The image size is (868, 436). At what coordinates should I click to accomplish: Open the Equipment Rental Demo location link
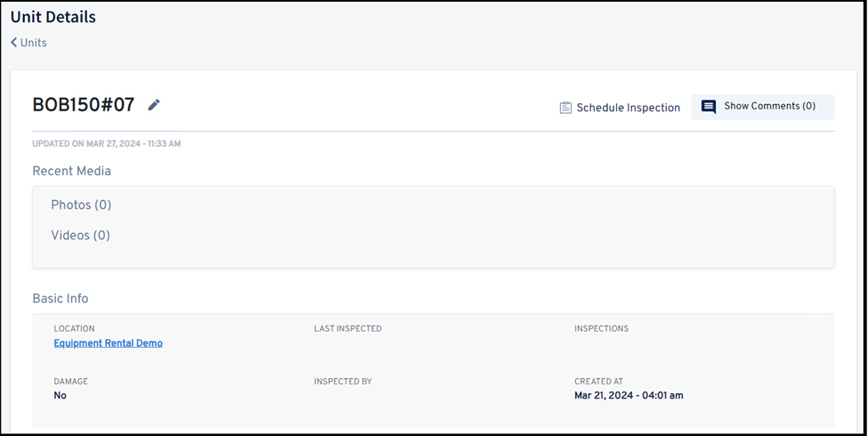point(108,343)
